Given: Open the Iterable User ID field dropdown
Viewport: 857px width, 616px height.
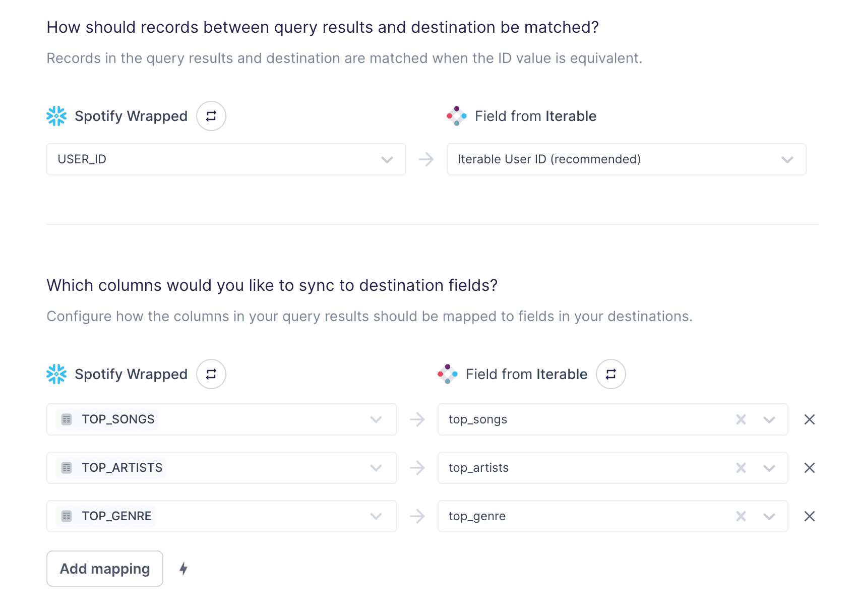Looking at the screenshot, I should [x=787, y=160].
